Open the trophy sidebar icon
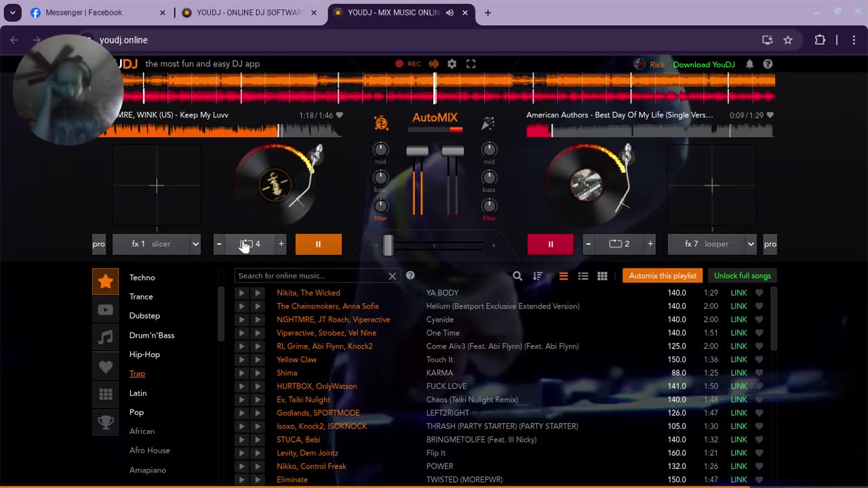 tap(105, 422)
